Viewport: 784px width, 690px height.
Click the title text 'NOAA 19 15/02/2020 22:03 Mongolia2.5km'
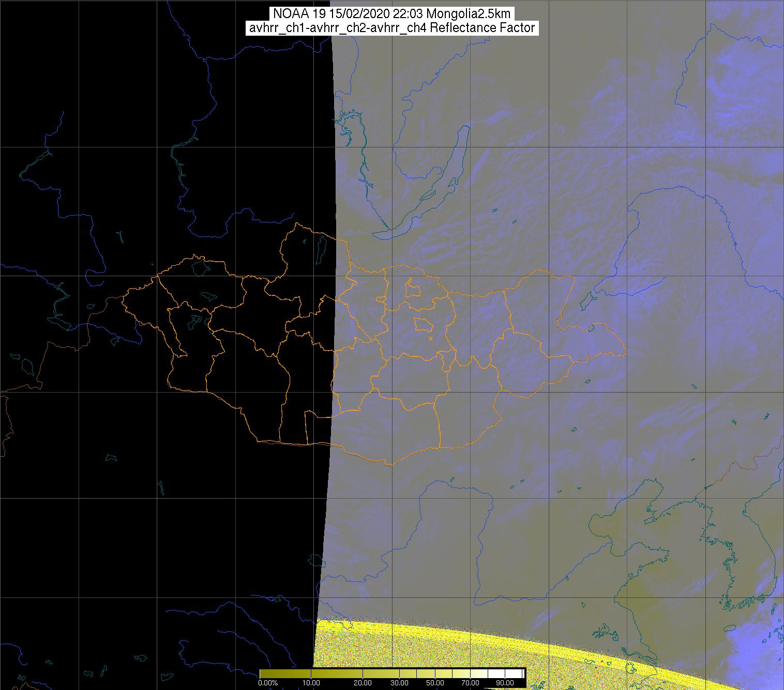392,13
